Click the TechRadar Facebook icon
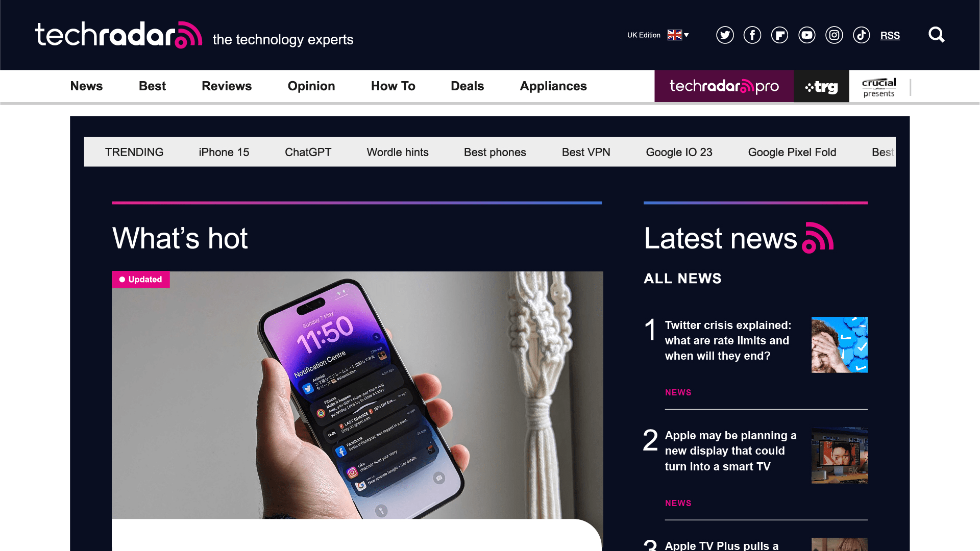The image size is (980, 551). [x=752, y=35]
